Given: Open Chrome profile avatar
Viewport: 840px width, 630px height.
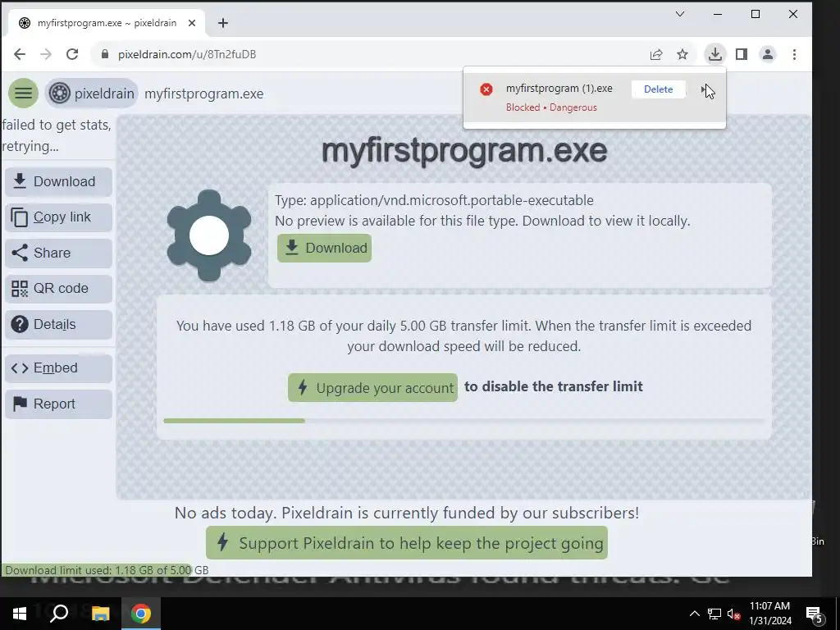Looking at the screenshot, I should pos(768,54).
